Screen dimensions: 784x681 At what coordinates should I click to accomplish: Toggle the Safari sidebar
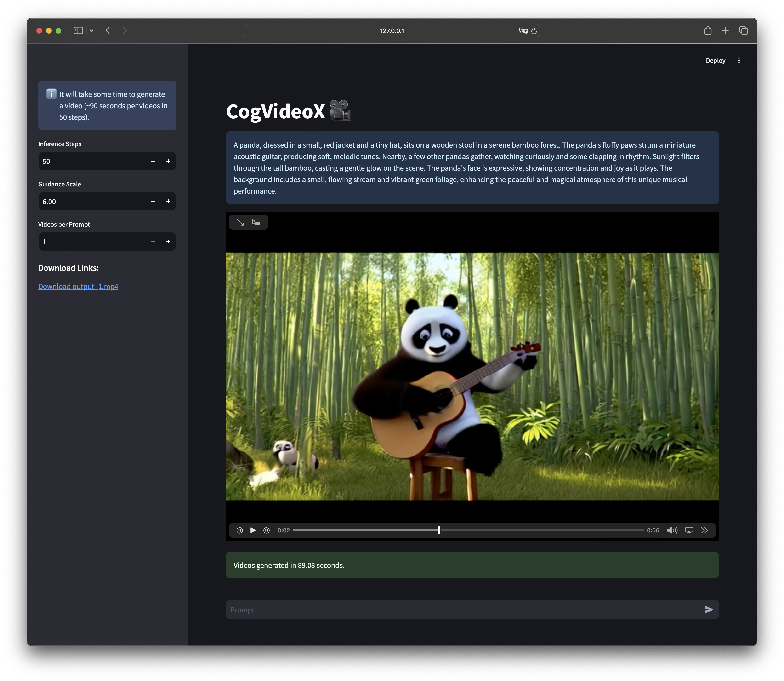(78, 30)
